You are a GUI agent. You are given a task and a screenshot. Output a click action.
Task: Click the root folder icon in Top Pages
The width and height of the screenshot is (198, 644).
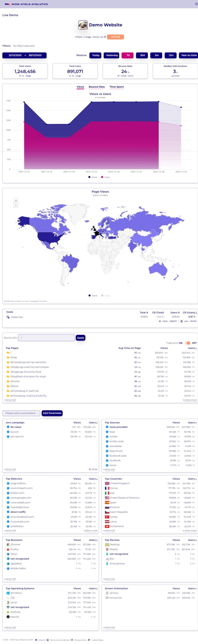pos(8,353)
